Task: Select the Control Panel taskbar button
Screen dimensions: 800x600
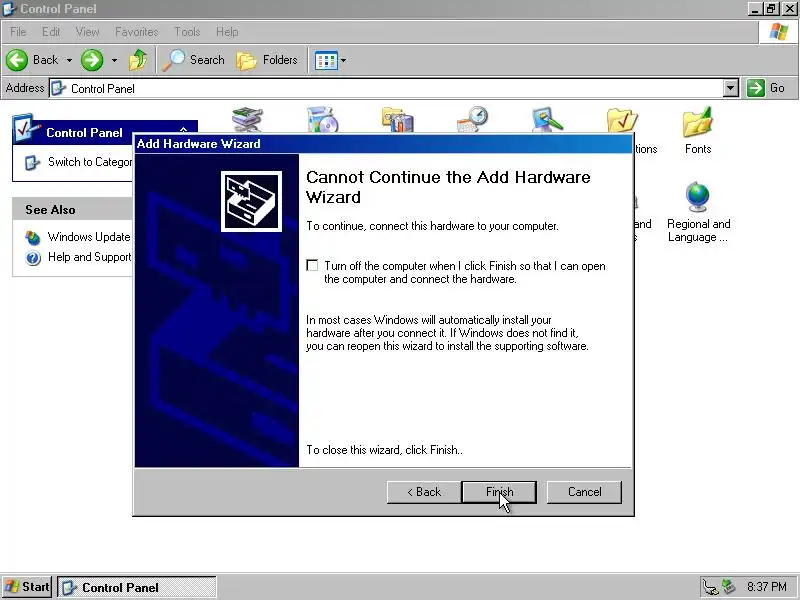Action: tap(136, 587)
